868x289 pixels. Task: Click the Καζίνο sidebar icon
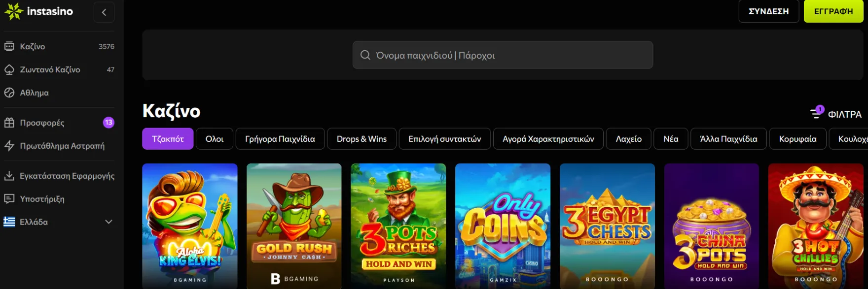[9, 46]
